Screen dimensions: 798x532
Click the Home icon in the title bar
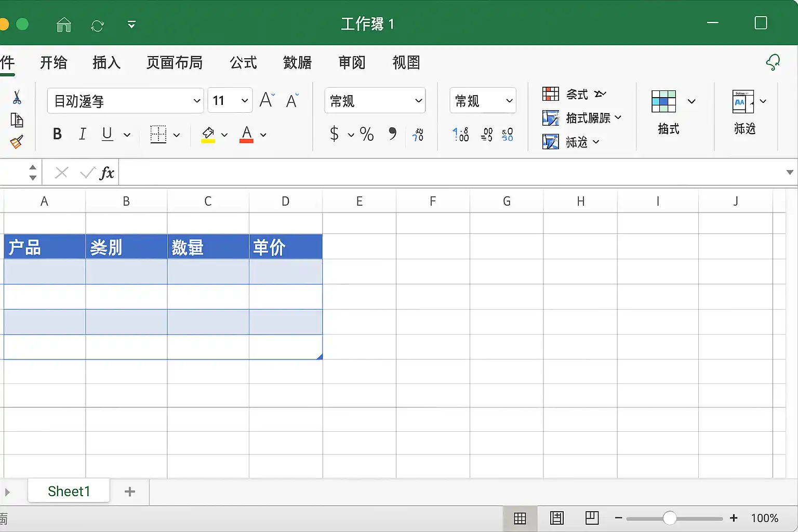pos(64,24)
